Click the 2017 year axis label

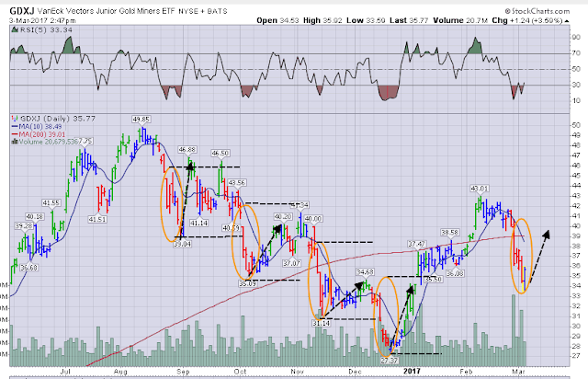412,371
